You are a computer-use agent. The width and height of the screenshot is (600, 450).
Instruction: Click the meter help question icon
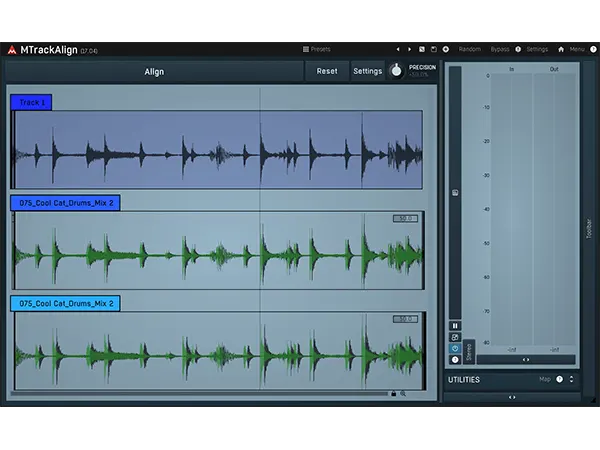[x=455, y=359]
